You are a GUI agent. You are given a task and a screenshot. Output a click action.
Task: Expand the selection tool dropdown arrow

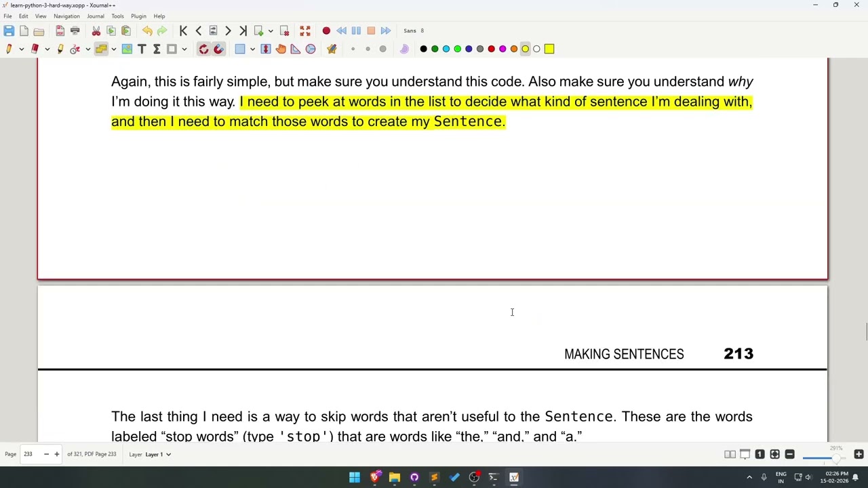252,49
